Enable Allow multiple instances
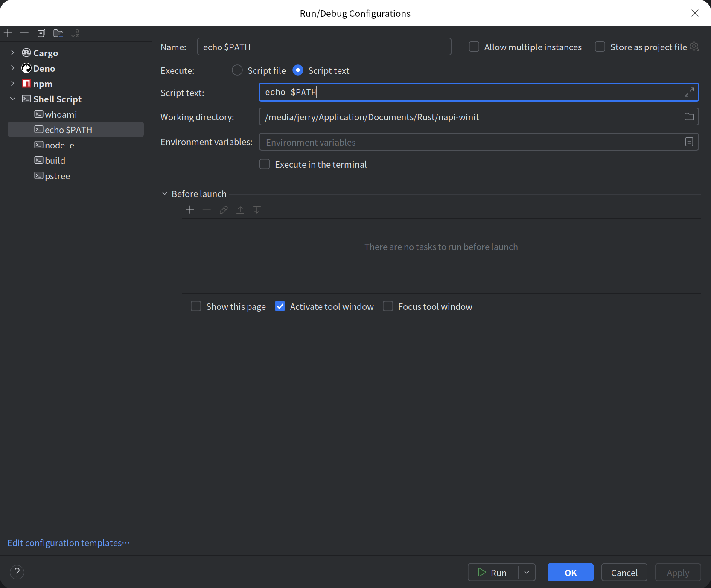Screen dimensions: 711x588 click(x=474, y=47)
